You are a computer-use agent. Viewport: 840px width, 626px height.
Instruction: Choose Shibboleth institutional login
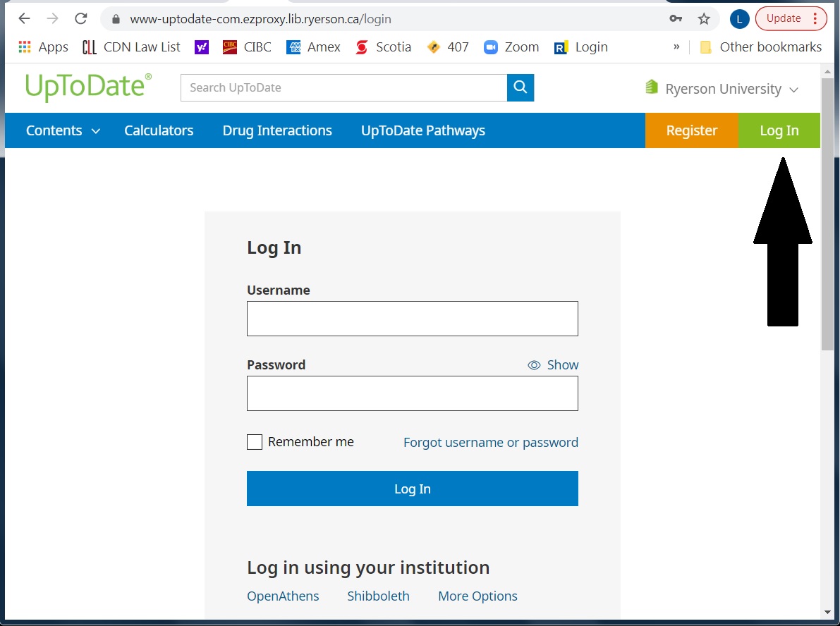[378, 596]
